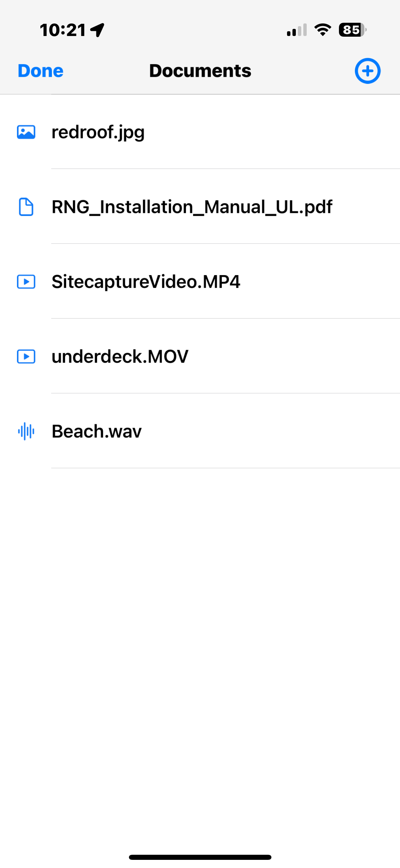400x868 pixels.
Task: Open the underdeck.MOV file
Action: 200,356
